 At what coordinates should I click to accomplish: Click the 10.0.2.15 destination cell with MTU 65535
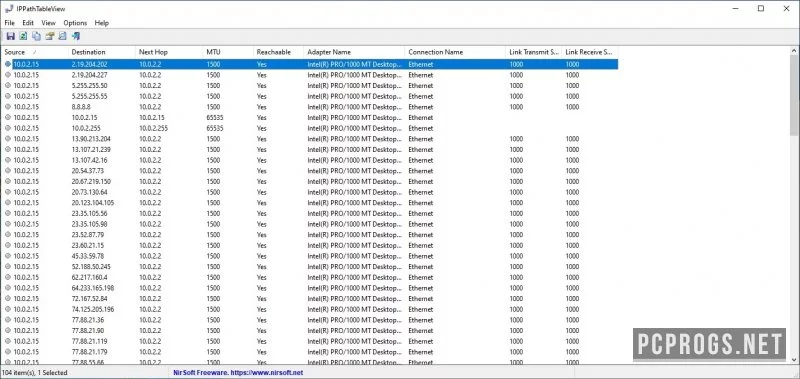click(84, 117)
